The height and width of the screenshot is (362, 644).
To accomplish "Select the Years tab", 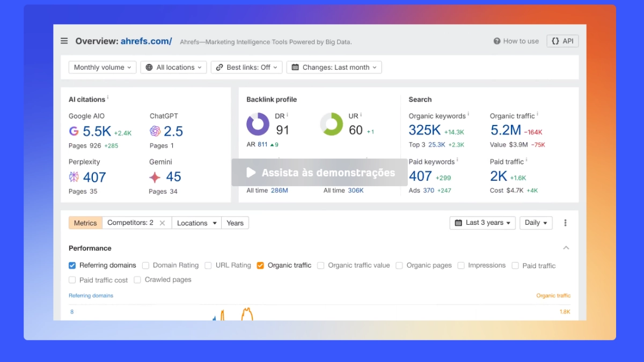I will point(235,223).
